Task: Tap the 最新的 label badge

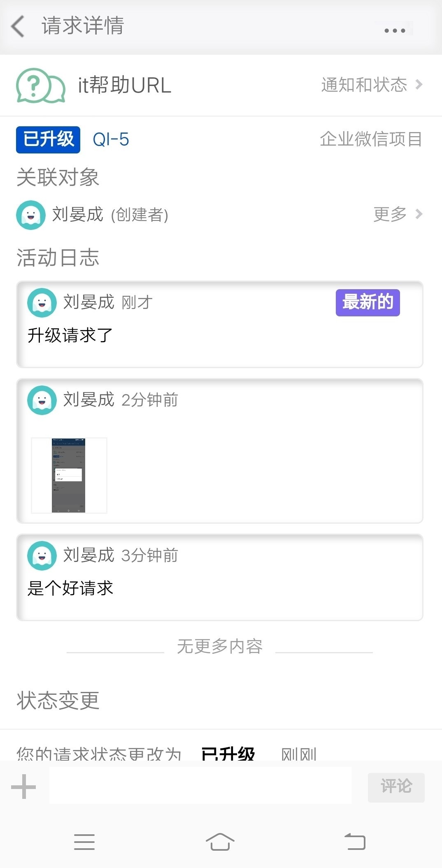Action: 368,302
